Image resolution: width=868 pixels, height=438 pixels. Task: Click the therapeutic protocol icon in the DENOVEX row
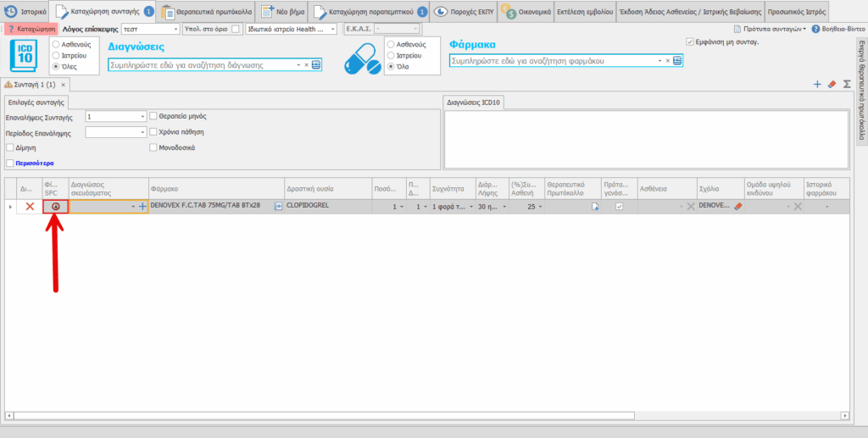pyautogui.click(x=595, y=207)
